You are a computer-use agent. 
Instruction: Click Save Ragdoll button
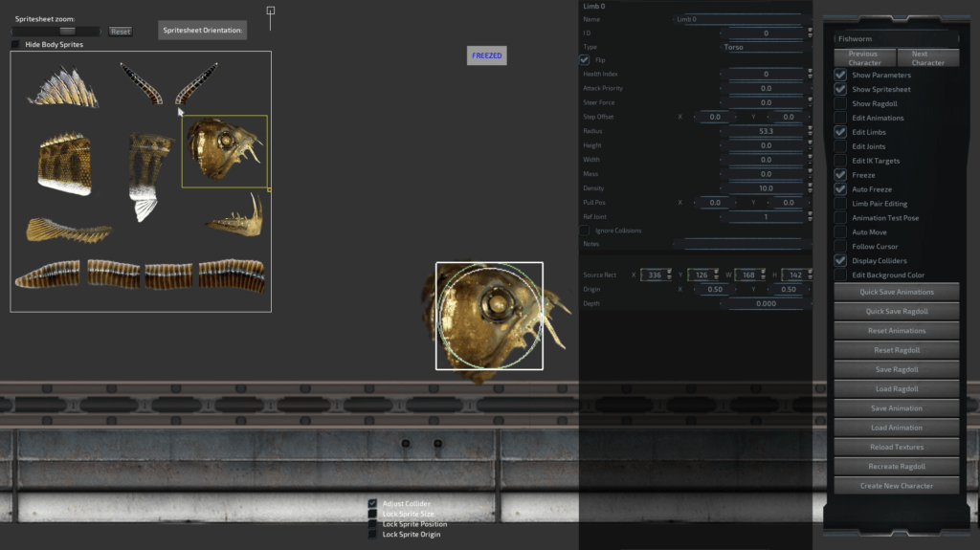click(x=896, y=369)
